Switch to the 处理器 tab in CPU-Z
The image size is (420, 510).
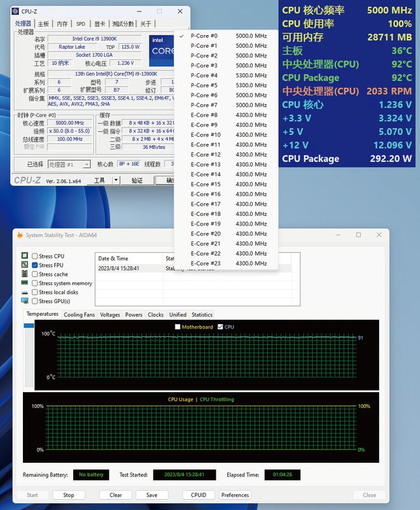click(23, 24)
